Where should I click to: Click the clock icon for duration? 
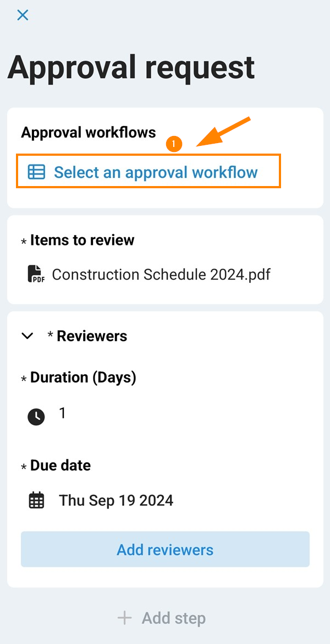pyautogui.click(x=36, y=417)
